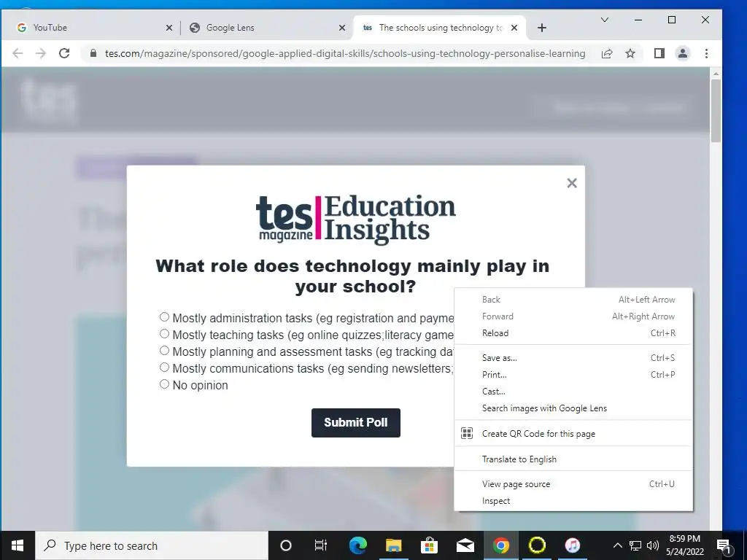The width and height of the screenshot is (747, 560).
Task: Select Print... from the context menu
Action: tap(573, 375)
